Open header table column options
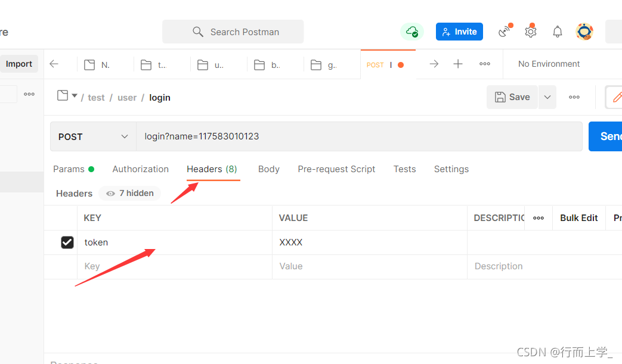Image resolution: width=622 pixels, height=364 pixels. (539, 218)
